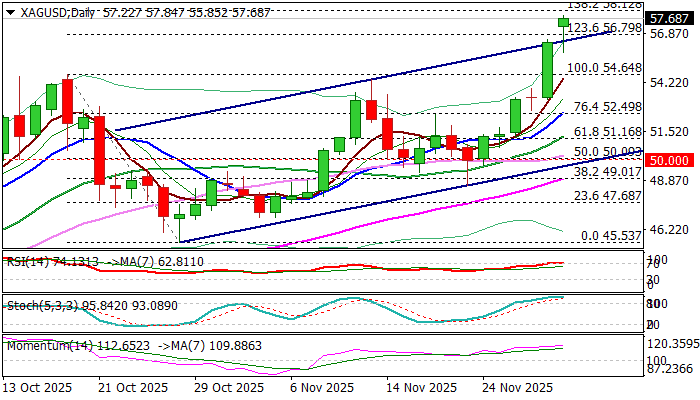700x400 pixels.
Task: Select the large red candle near 21 Oct
Action: pyautogui.click(x=99, y=150)
